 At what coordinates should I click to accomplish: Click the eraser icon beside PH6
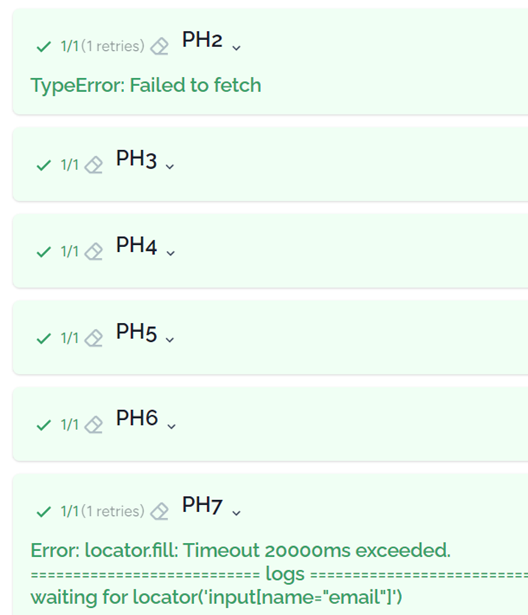click(94, 425)
